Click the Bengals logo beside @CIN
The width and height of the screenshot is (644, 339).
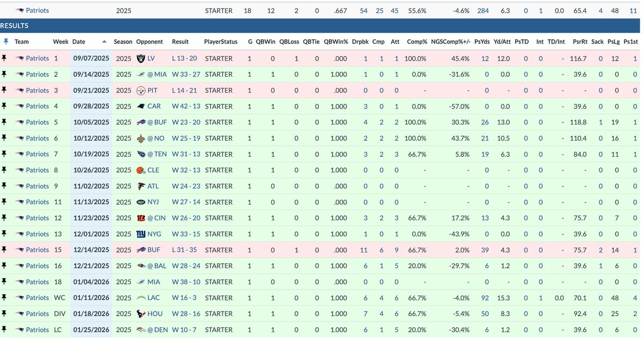click(x=141, y=218)
